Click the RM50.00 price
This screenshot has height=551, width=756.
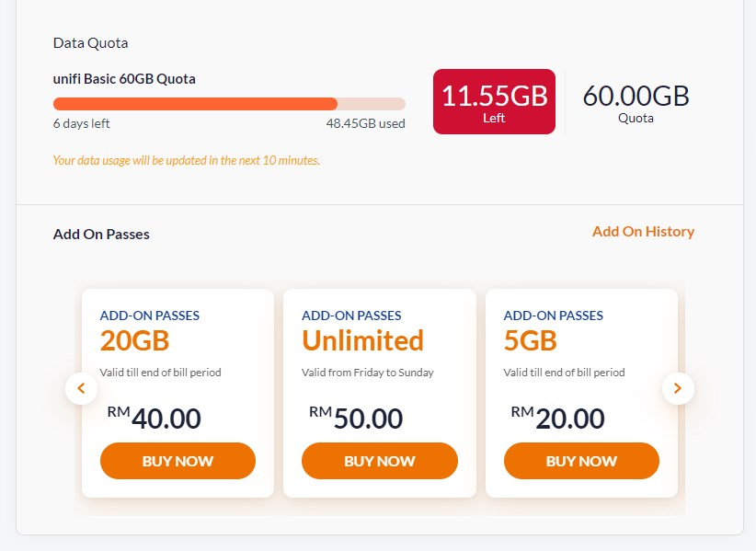coord(356,418)
